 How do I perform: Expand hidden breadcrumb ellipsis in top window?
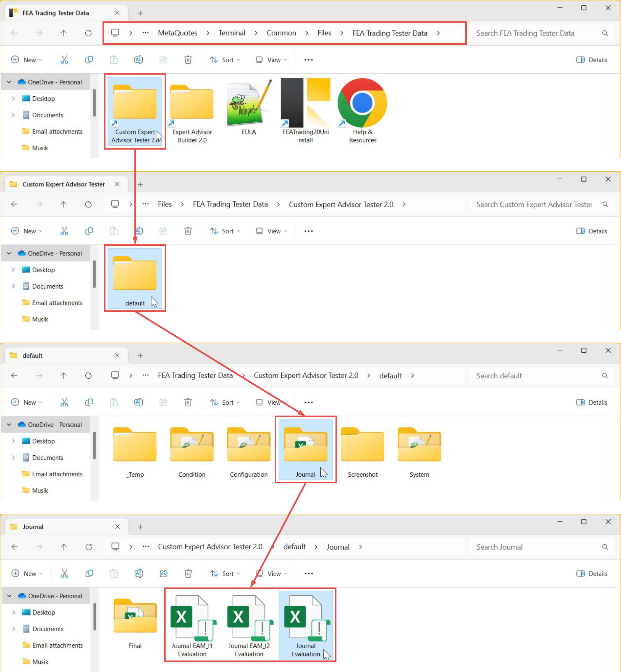[145, 33]
